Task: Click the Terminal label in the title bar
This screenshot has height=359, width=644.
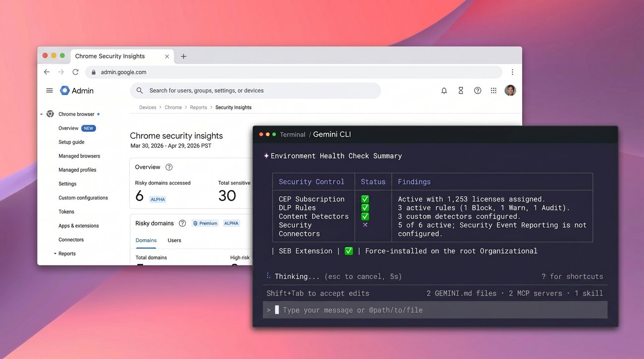Action: [x=293, y=135]
